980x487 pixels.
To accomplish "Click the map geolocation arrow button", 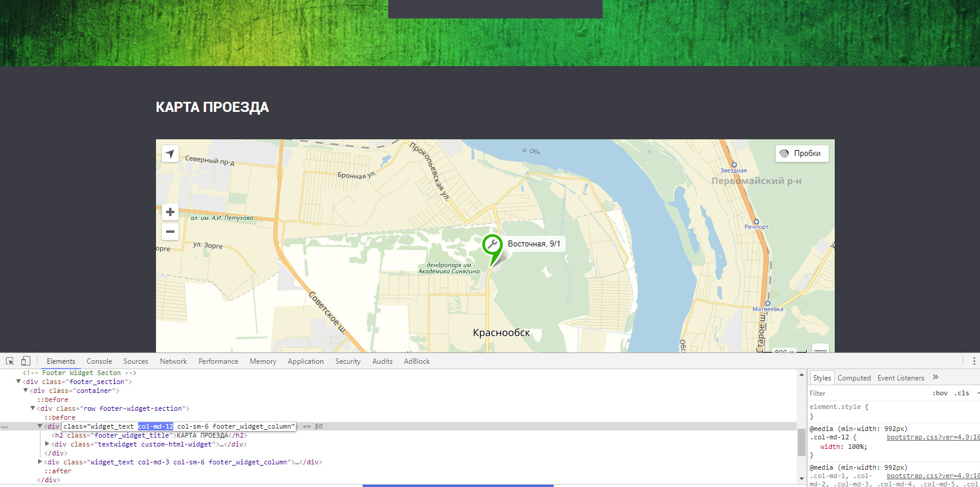I will tap(170, 154).
